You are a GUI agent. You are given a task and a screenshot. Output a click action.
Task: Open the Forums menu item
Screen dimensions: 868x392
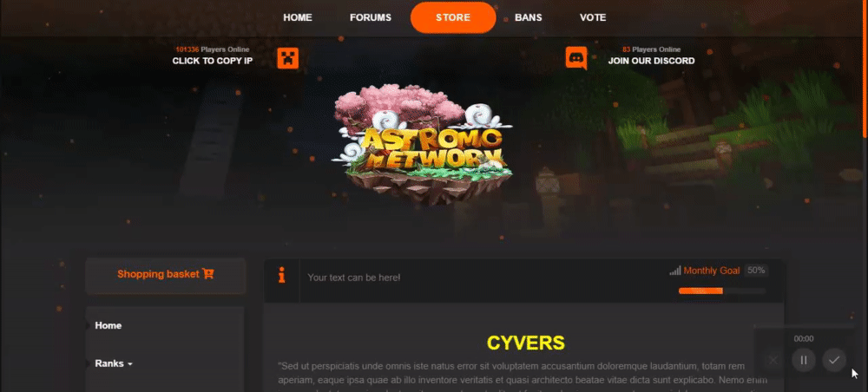(x=371, y=17)
